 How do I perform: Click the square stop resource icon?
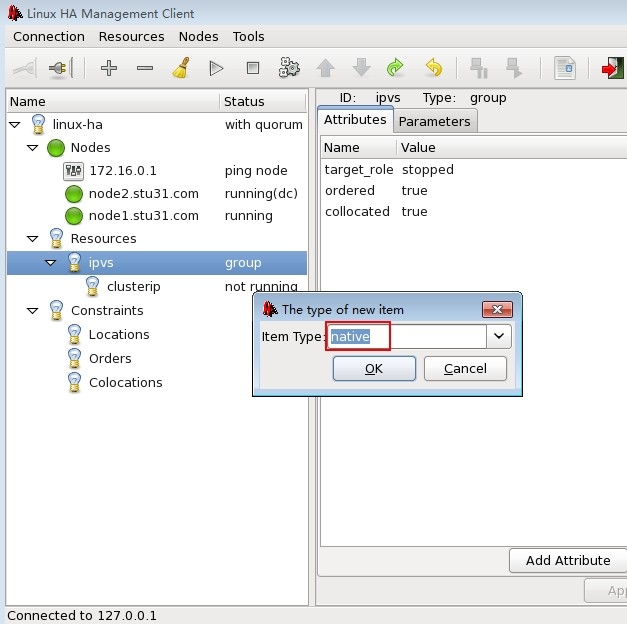253,68
